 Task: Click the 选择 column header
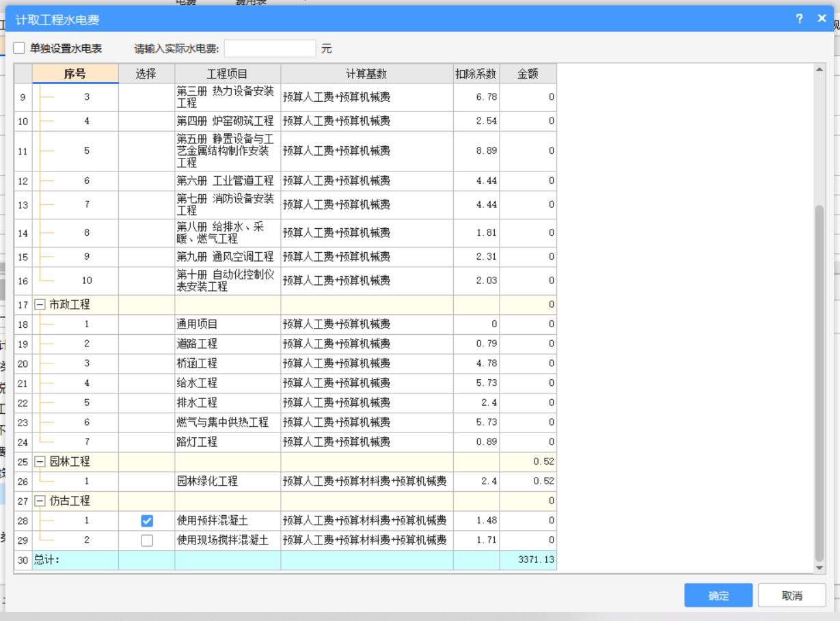click(x=146, y=74)
